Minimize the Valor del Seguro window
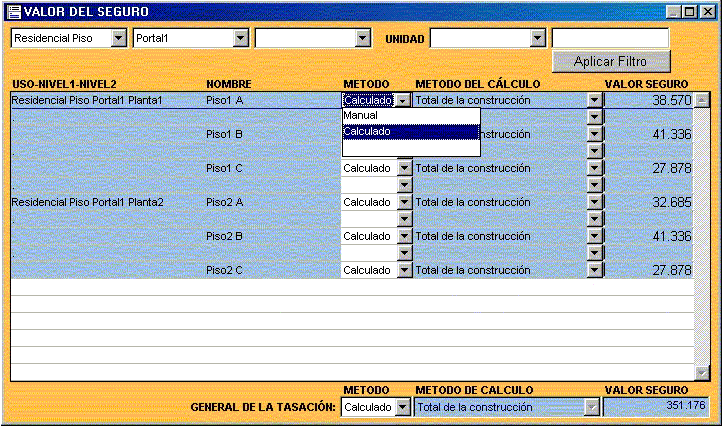The image size is (722, 426). click(674, 12)
